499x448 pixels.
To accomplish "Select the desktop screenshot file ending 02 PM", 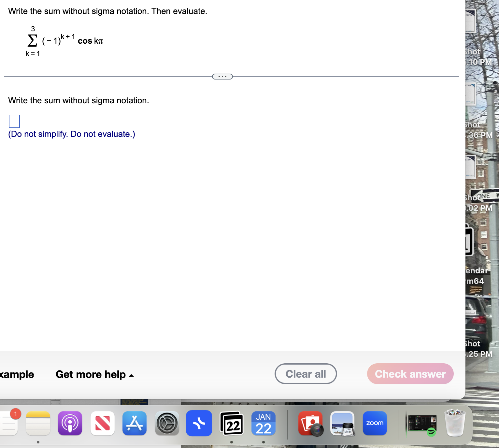I will (x=479, y=184).
